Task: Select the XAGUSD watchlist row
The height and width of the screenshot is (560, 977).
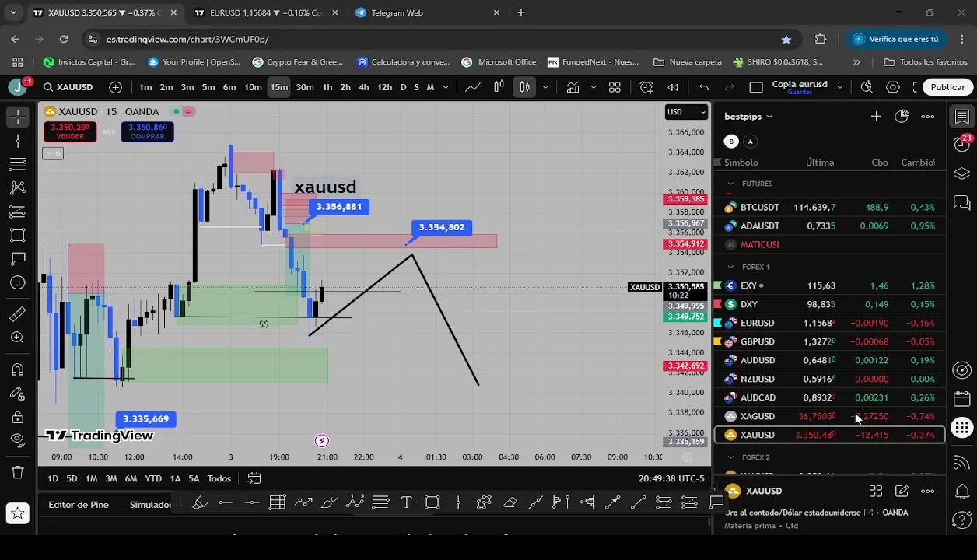Action: [830, 416]
